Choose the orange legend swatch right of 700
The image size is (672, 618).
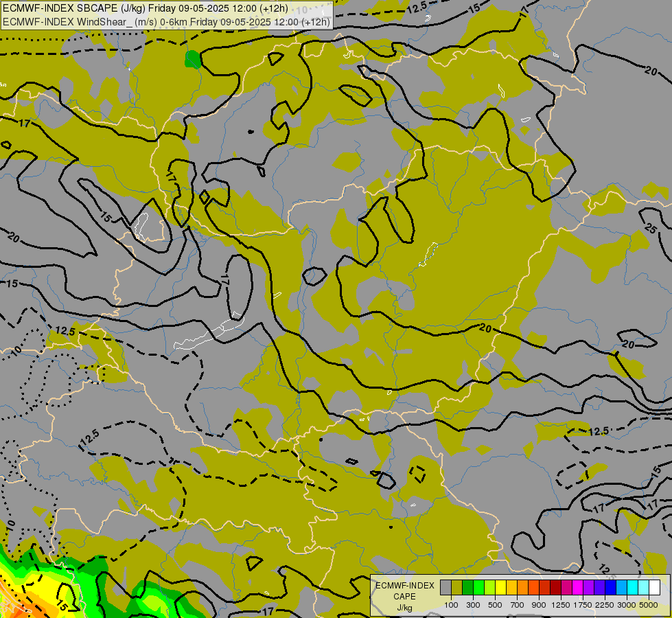522,588
